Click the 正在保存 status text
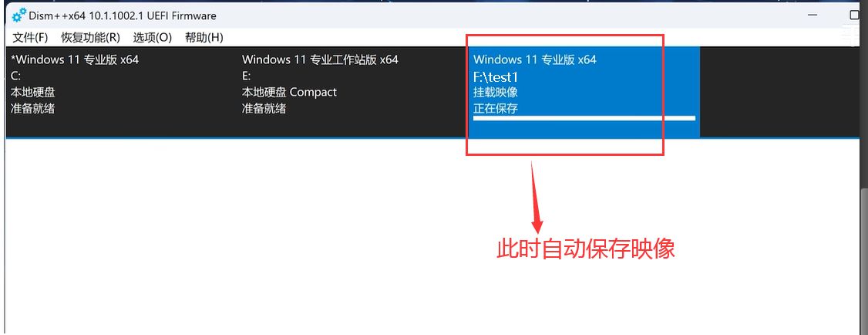The image size is (868, 335). (x=496, y=108)
